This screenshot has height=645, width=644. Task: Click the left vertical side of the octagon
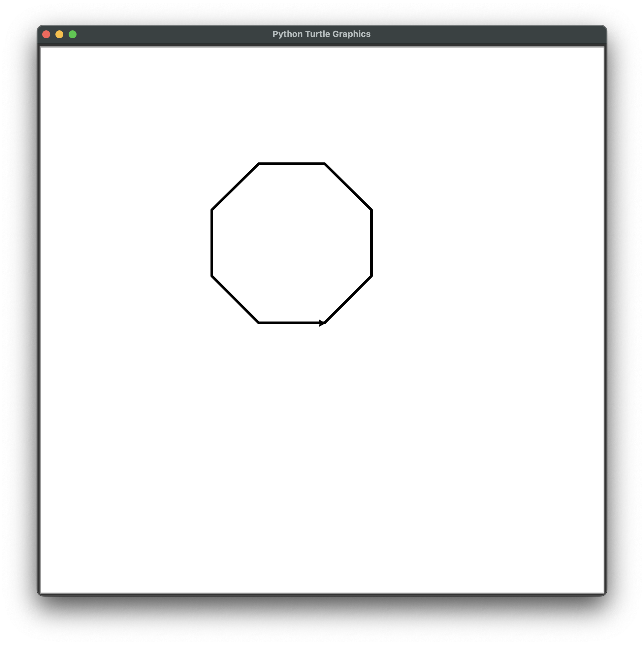[x=212, y=243]
